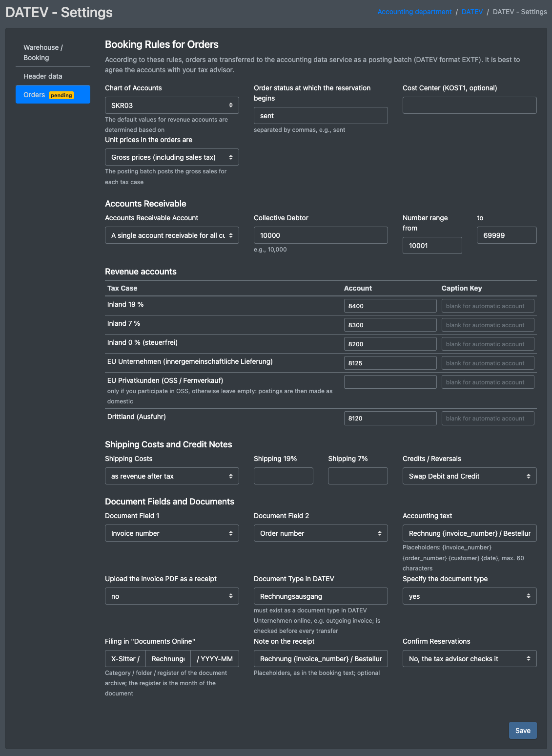Screen dimensions: 552x756
Task: Click the 'Tax Case' column header
Action: 122,288
